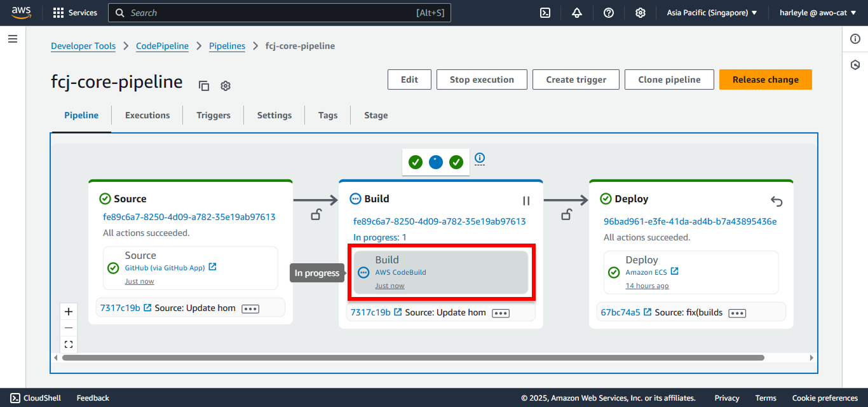Open ellipsis menu for Source stage commit

tap(250, 308)
